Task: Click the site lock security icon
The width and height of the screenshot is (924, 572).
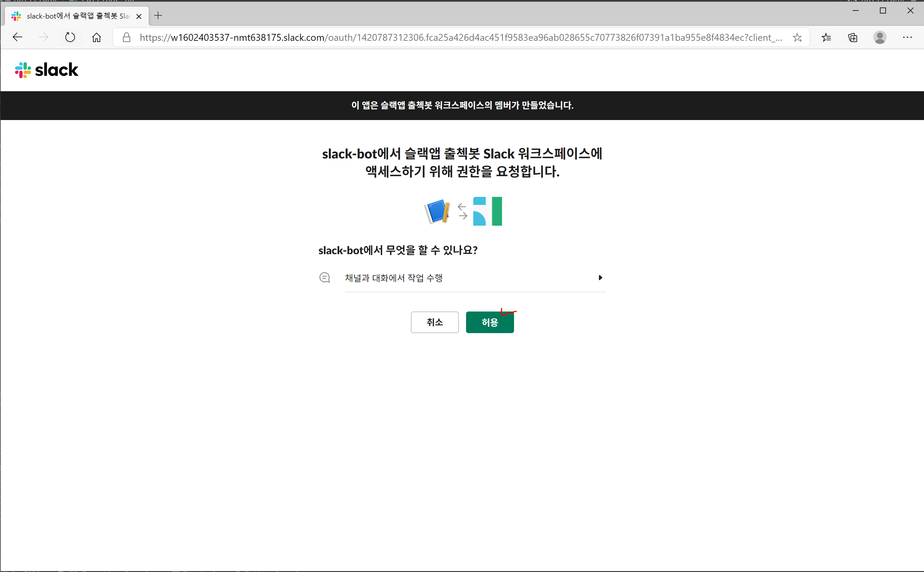Action: 127,37
